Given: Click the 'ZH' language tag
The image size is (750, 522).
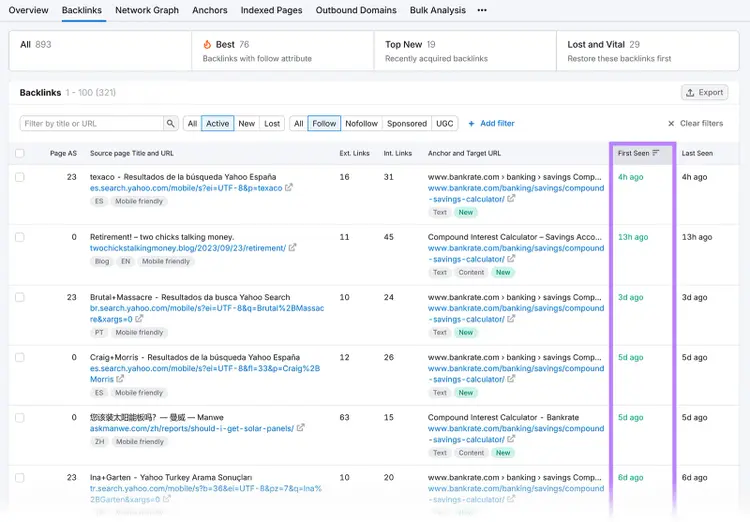Looking at the screenshot, I should coord(99,442).
